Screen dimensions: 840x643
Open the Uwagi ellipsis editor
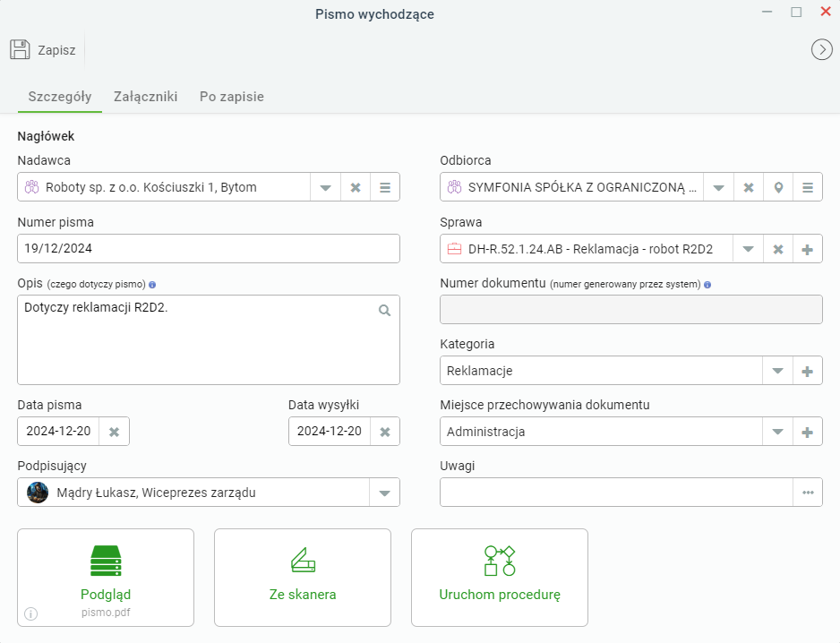tap(808, 493)
